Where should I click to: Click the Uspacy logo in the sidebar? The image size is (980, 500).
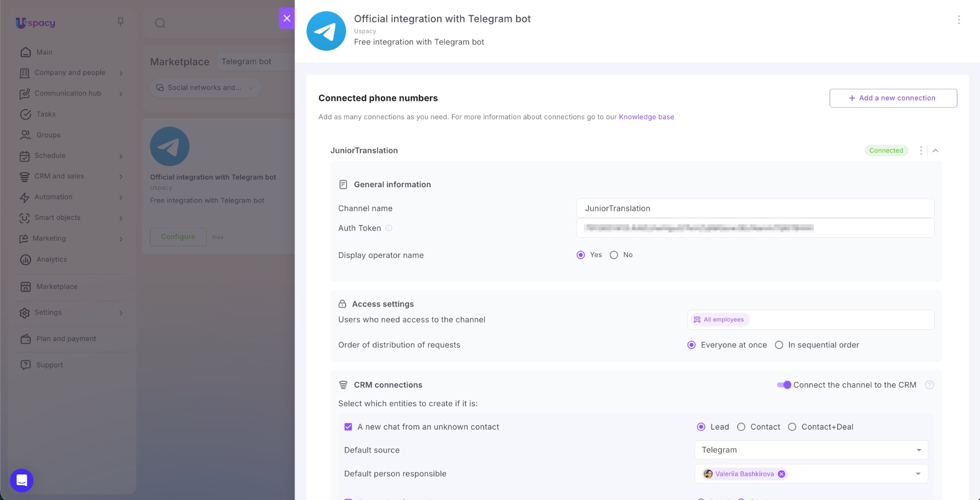pyautogui.click(x=35, y=22)
